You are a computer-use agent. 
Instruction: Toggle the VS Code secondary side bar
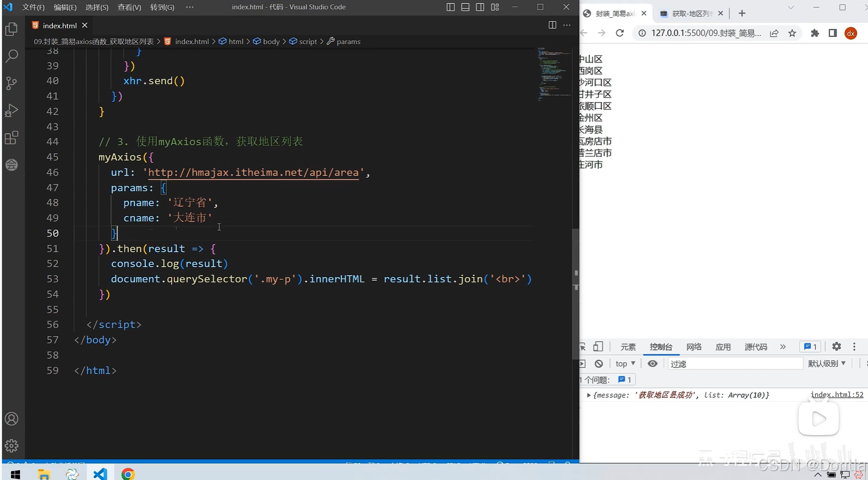click(480, 7)
